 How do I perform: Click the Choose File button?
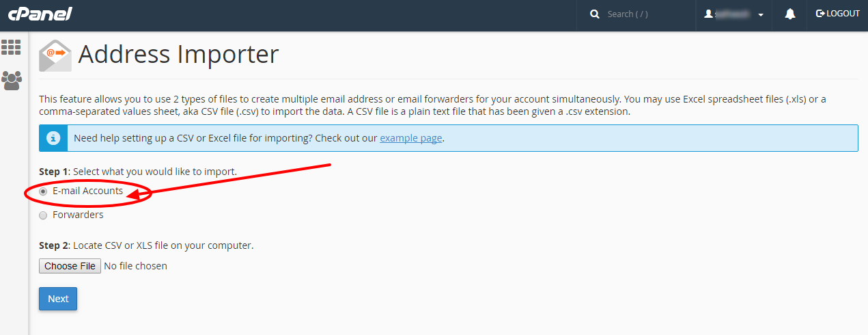point(70,266)
